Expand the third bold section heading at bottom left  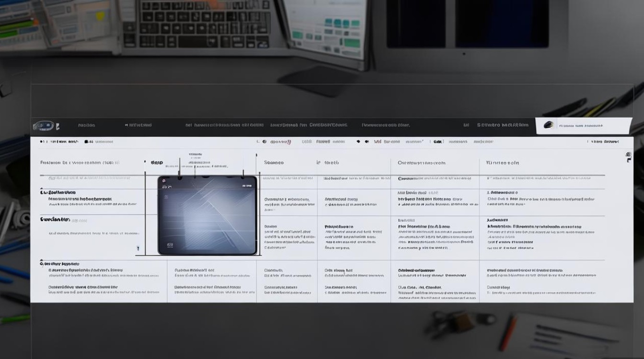pyautogui.click(x=59, y=264)
